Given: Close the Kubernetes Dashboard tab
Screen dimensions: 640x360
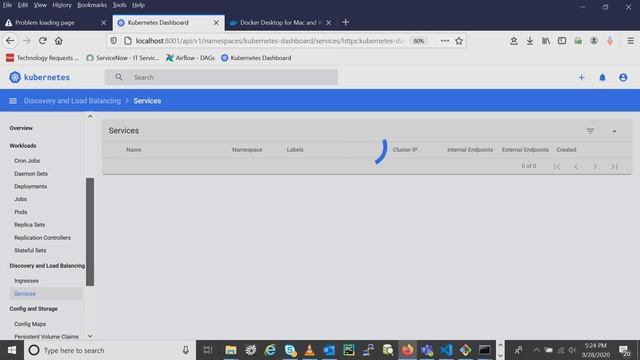Looking at the screenshot, I should [216, 23].
